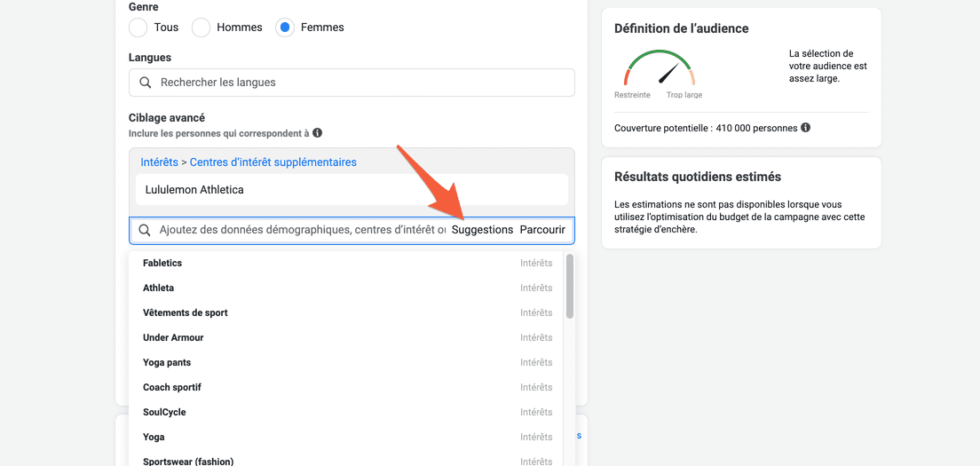The width and height of the screenshot is (980, 466).
Task: Select the Tous gender option
Action: 138,28
